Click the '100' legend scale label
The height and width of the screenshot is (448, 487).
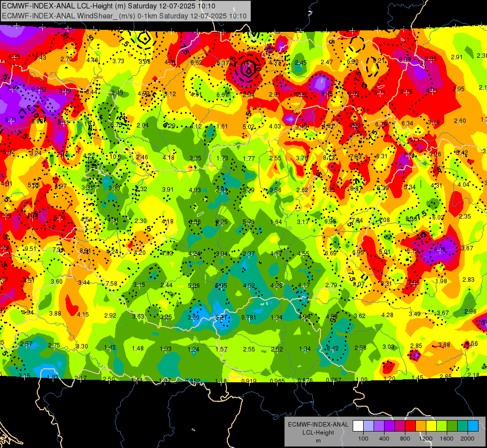(363, 439)
